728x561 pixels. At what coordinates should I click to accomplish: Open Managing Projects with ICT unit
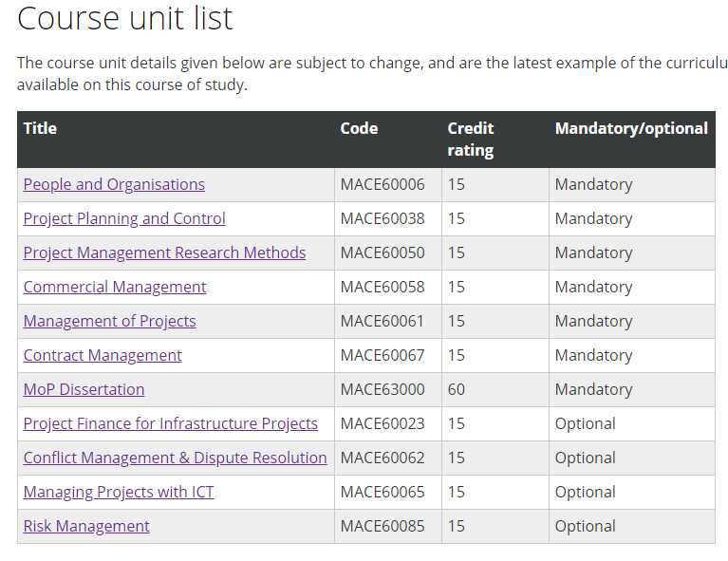(119, 492)
